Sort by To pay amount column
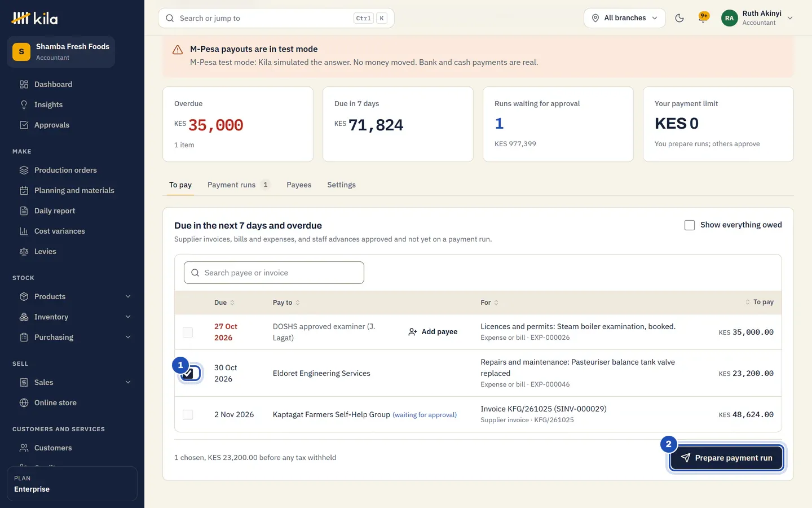 759,303
